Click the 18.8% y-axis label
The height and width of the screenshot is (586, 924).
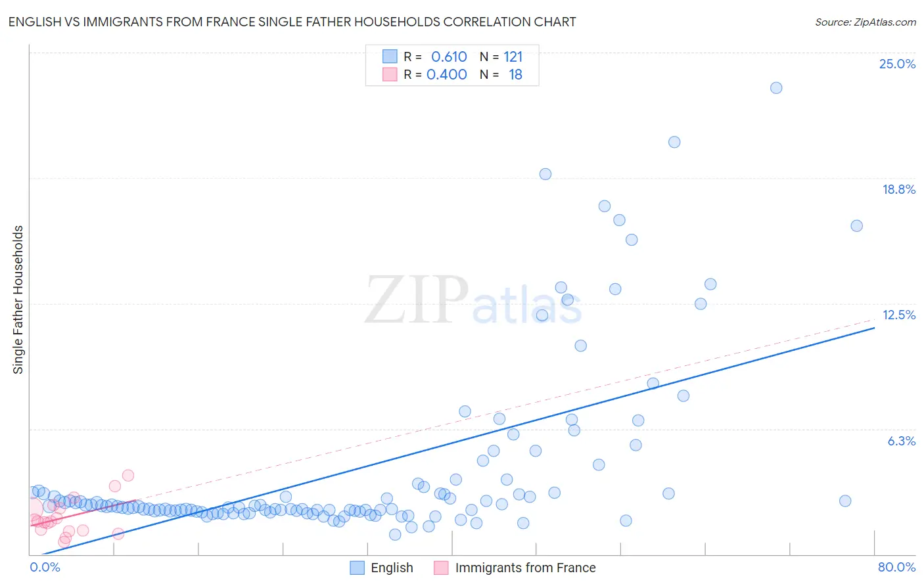click(x=898, y=189)
